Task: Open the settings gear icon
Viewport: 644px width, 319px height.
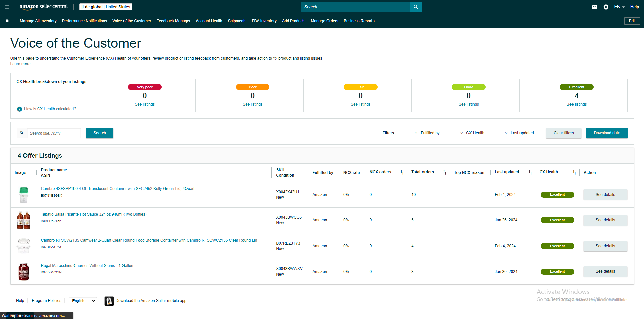Action: click(606, 7)
